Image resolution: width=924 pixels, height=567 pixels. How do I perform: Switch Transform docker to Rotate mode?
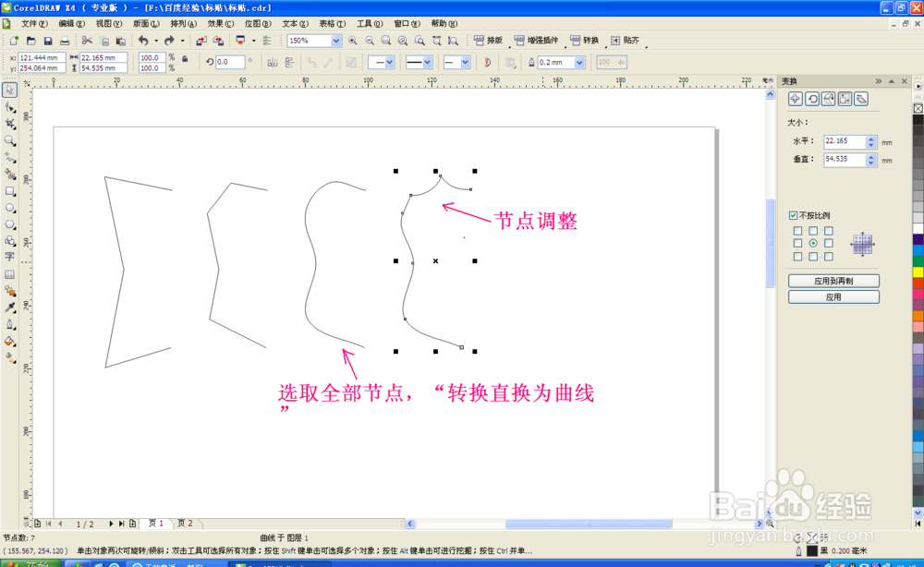[x=812, y=98]
